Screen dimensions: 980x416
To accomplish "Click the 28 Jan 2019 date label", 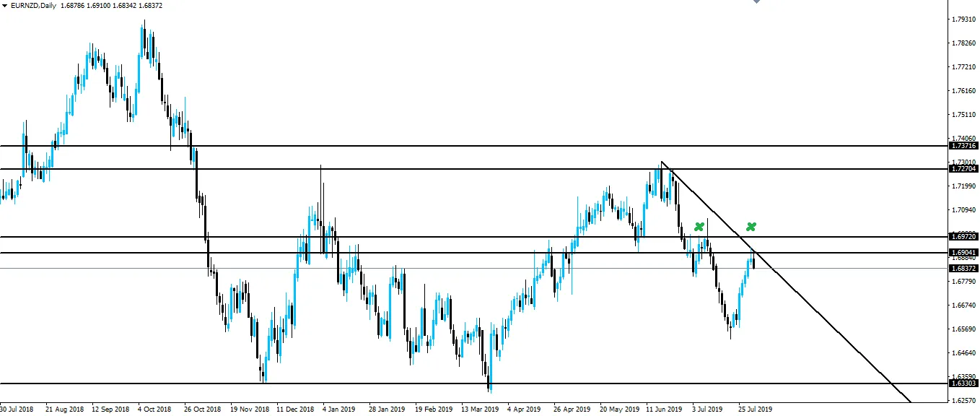I will coord(387,409).
